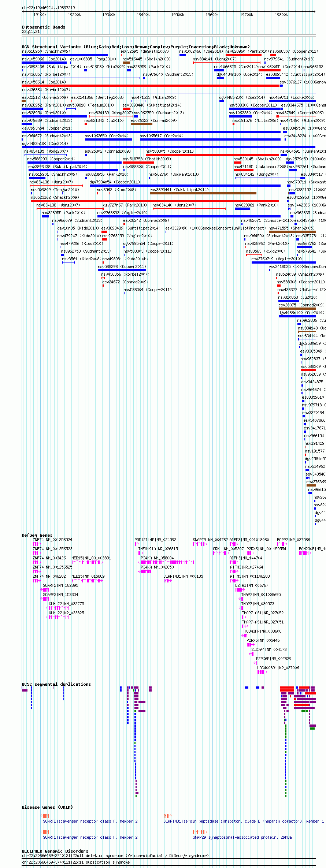Click gene LZTR1|NM_006767
The image size is (326, 868).
pos(240,590)
